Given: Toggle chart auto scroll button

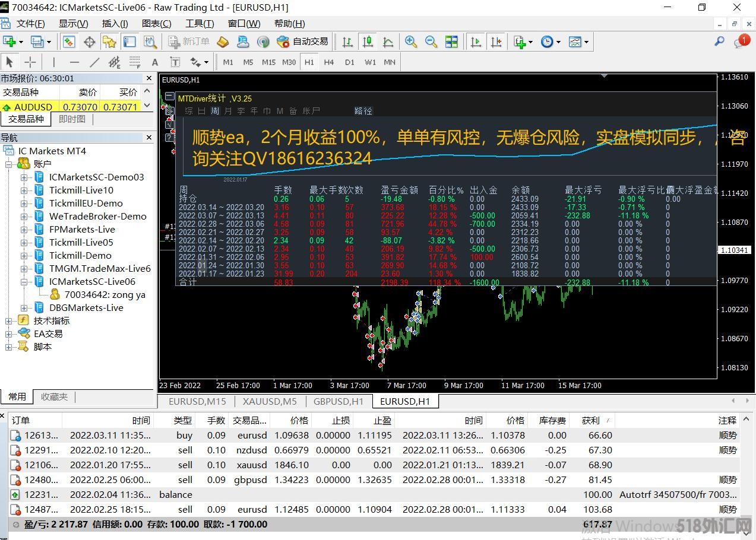Looking at the screenshot, I should 476,42.
